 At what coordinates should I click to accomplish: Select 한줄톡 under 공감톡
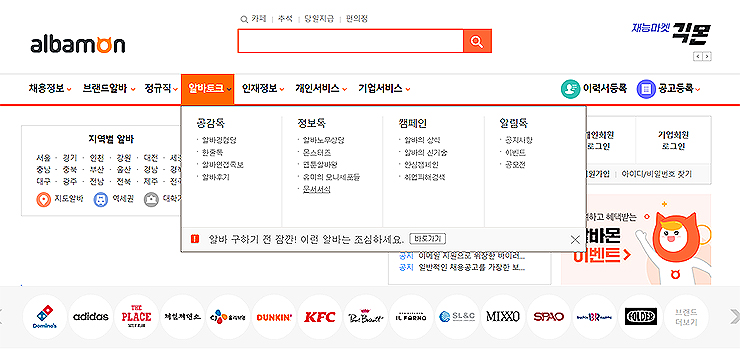pos(212,152)
